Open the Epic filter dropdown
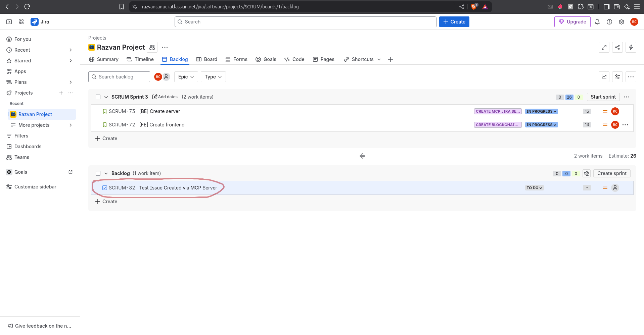The height and width of the screenshot is (335, 644). click(x=186, y=76)
